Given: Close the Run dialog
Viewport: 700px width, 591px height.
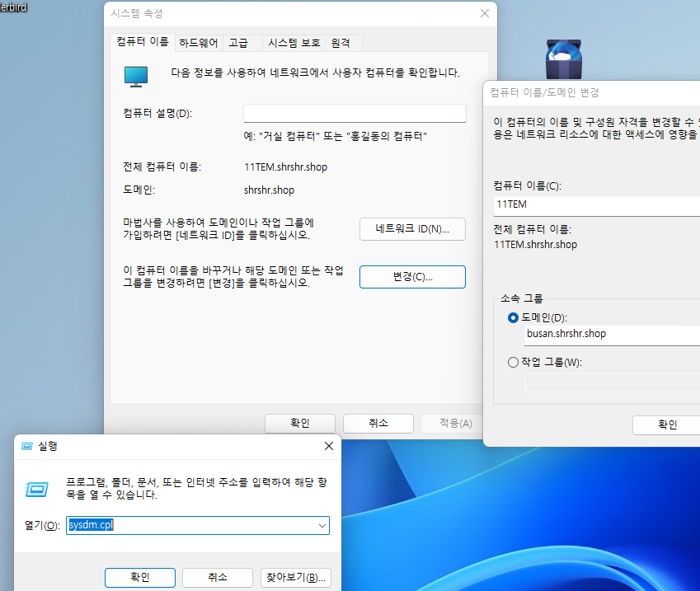Looking at the screenshot, I should click(x=329, y=446).
